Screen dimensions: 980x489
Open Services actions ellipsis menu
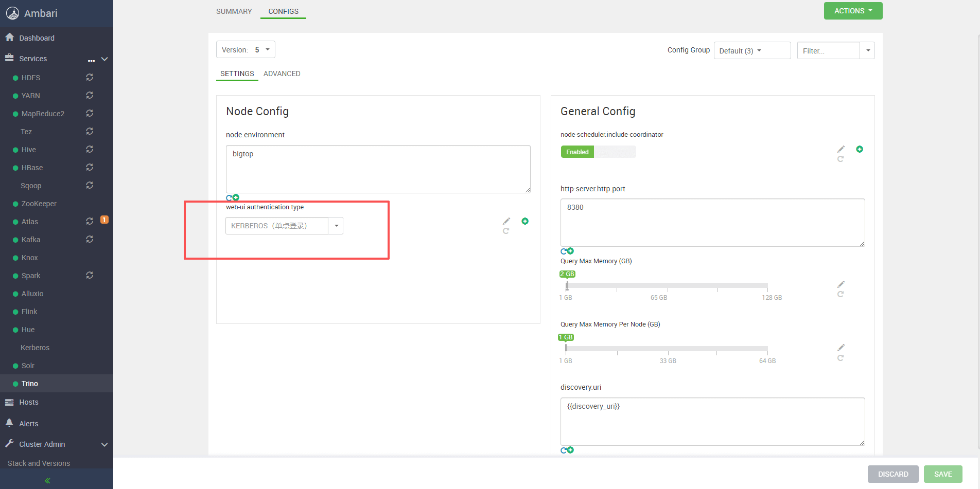click(91, 61)
